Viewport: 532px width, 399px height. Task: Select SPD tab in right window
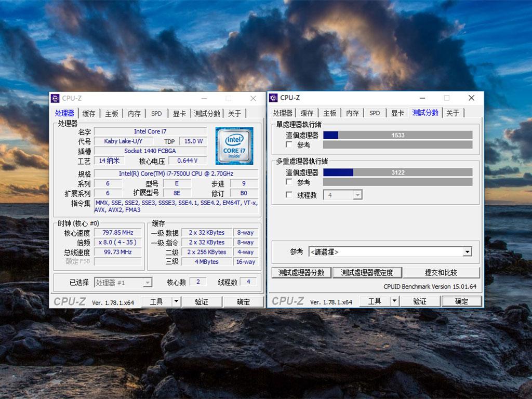click(x=375, y=113)
